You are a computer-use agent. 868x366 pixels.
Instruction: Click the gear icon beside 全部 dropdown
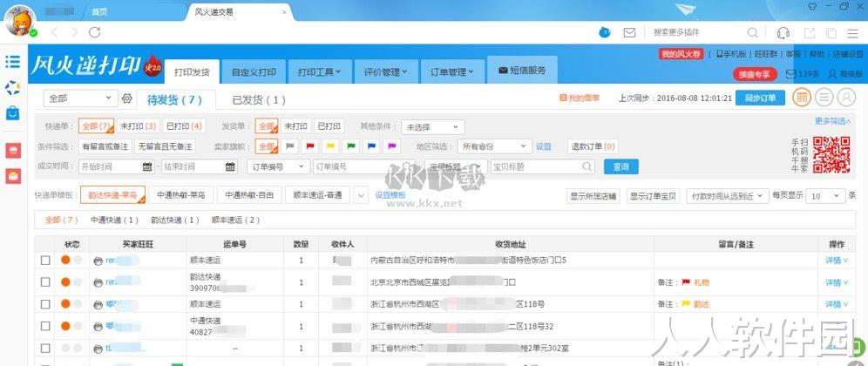126,98
